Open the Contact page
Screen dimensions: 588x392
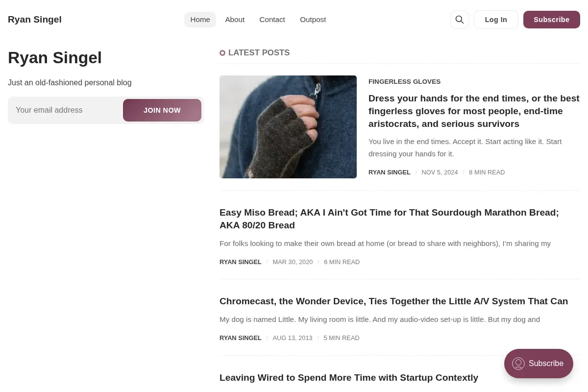coord(272,20)
